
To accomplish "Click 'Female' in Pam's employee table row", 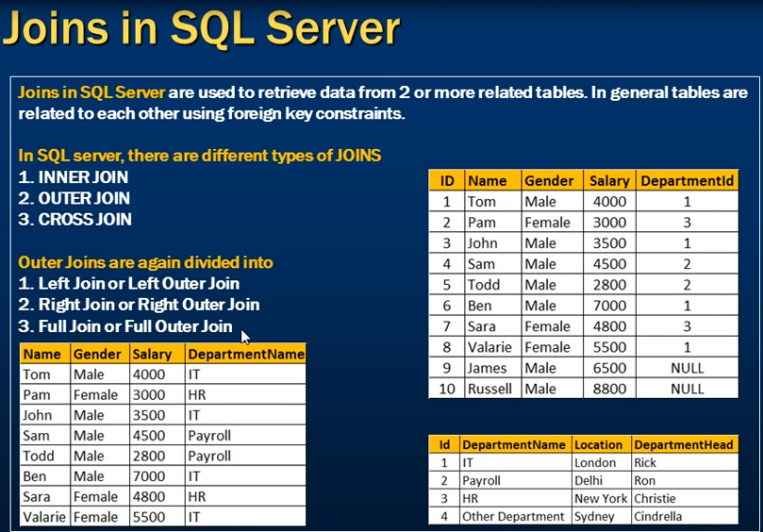I will [x=552, y=223].
